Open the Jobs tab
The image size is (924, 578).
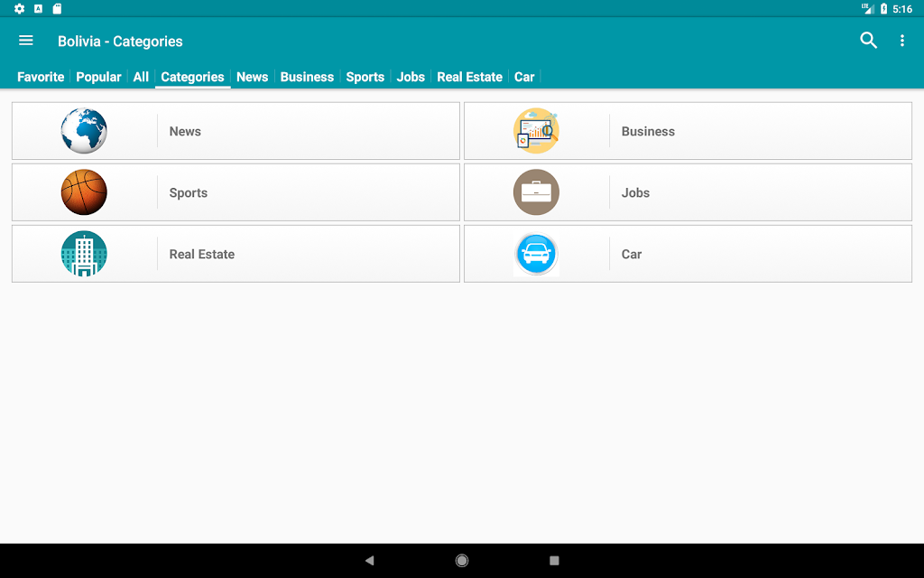[x=411, y=77]
